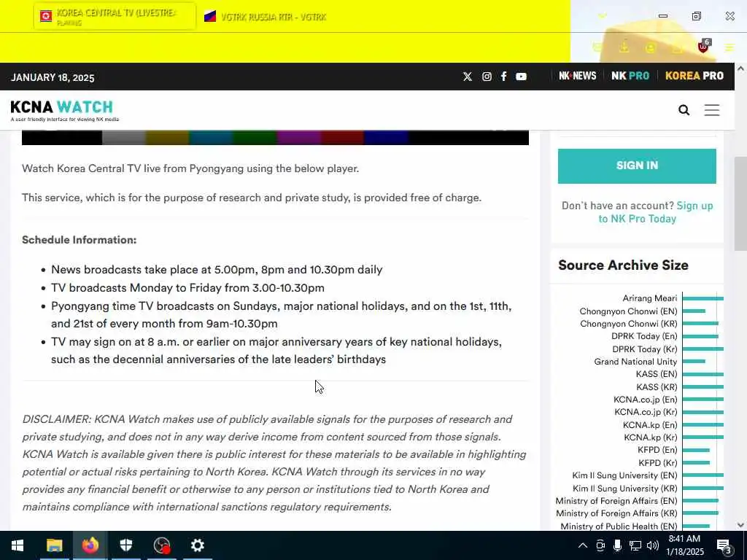Click Schedule Information heading

[79, 240]
